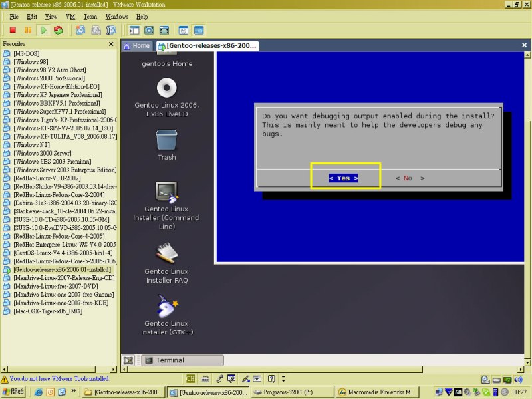This screenshot has height=399, width=532.
Task: Open Gentoo Linux Installer FAQ
Action: (x=166, y=263)
